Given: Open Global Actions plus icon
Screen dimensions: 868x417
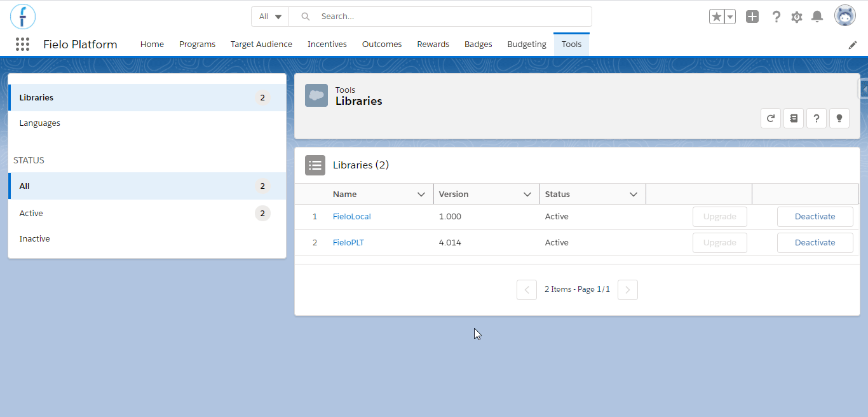Looking at the screenshot, I should click(752, 17).
